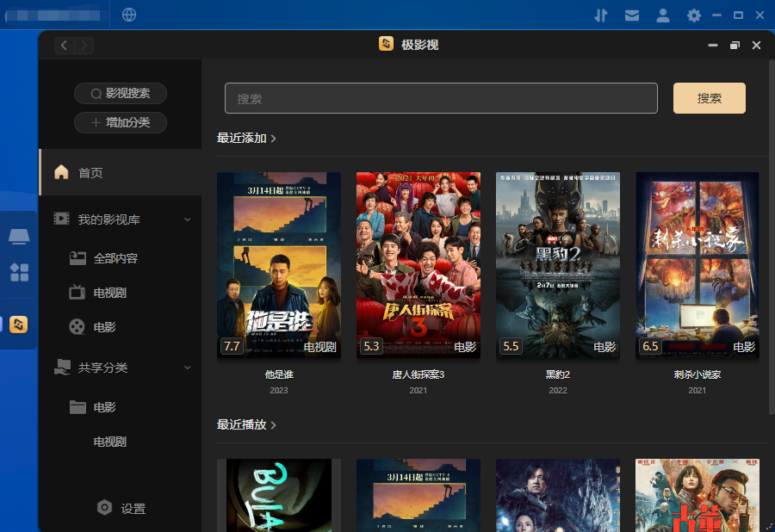775x532 pixels.
Task: Open the fourth poster under 最近播放
Action: pyautogui.click(x=697, y=496)
